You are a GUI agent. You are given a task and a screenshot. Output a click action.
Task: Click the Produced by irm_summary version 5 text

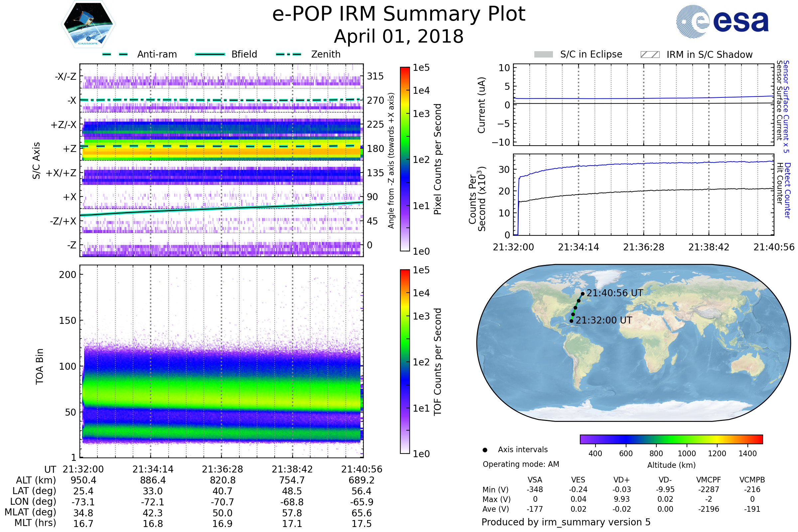566,522
